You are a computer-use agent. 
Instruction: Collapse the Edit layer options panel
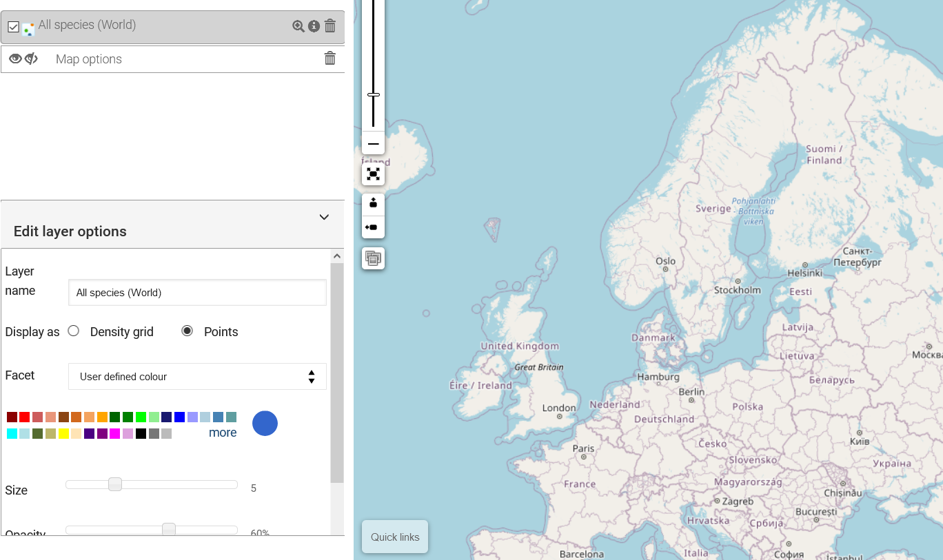324,217
